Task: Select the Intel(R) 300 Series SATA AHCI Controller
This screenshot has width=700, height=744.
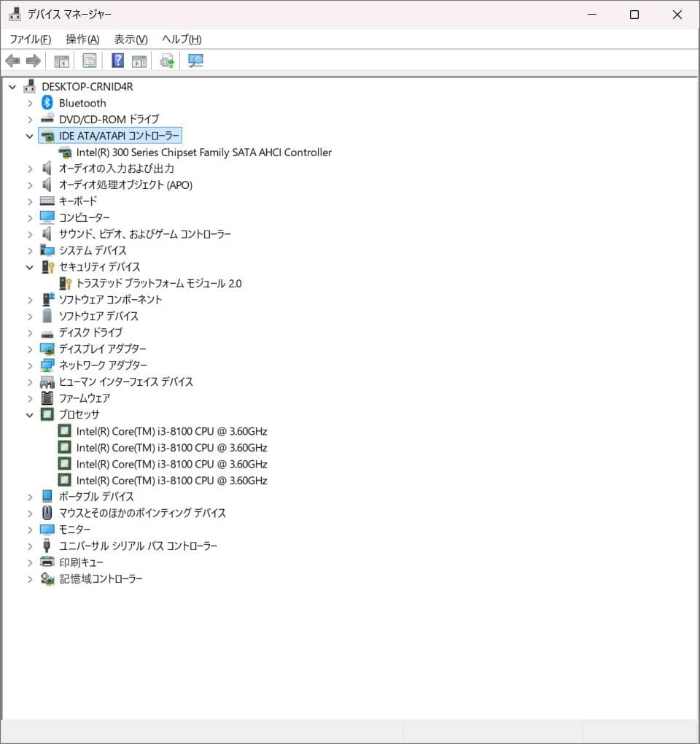Action: tap(203, 152)
